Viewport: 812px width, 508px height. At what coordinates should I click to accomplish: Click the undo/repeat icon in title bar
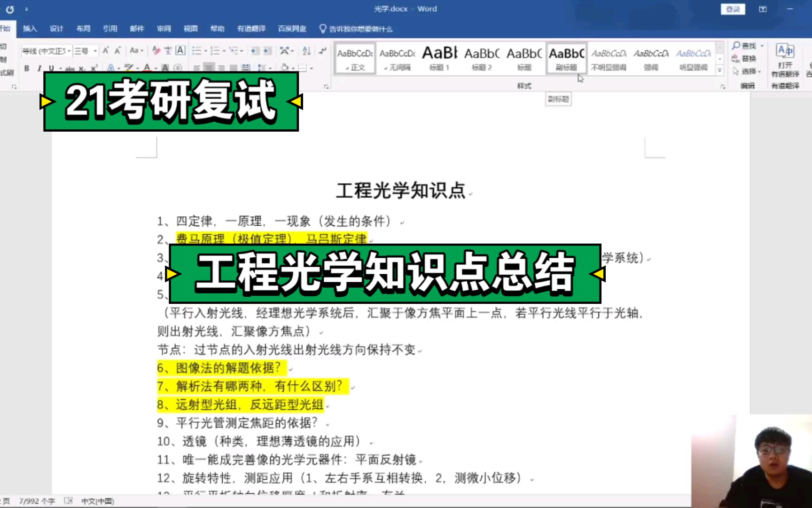pos(10,9)
